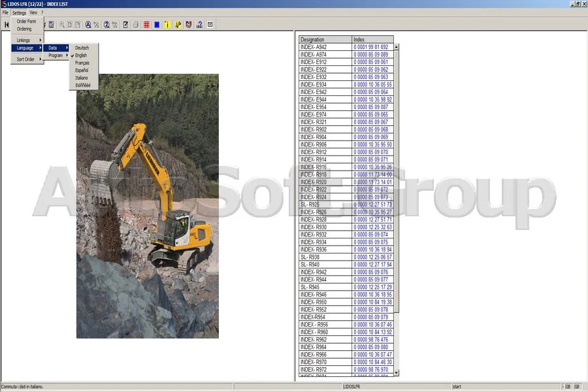Viewport: 588px width, 392px height.
Task: Open the print function icon
Action: pyautogui.click(x=136, y=24)
